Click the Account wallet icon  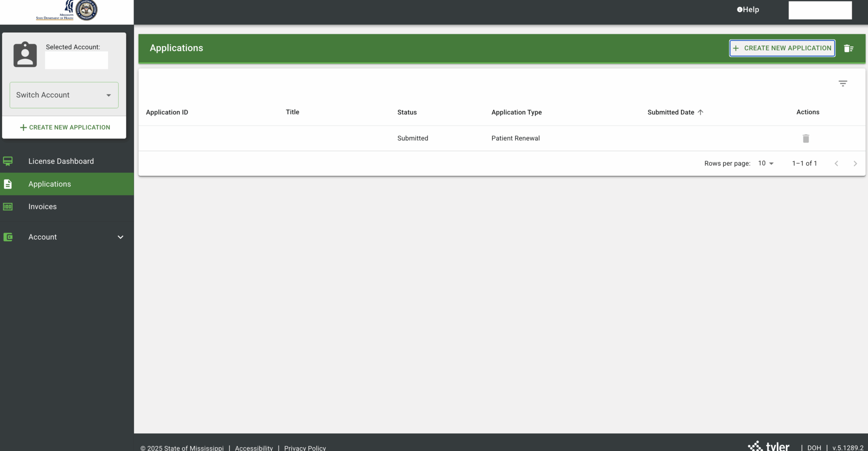click(x=8, y=237)
